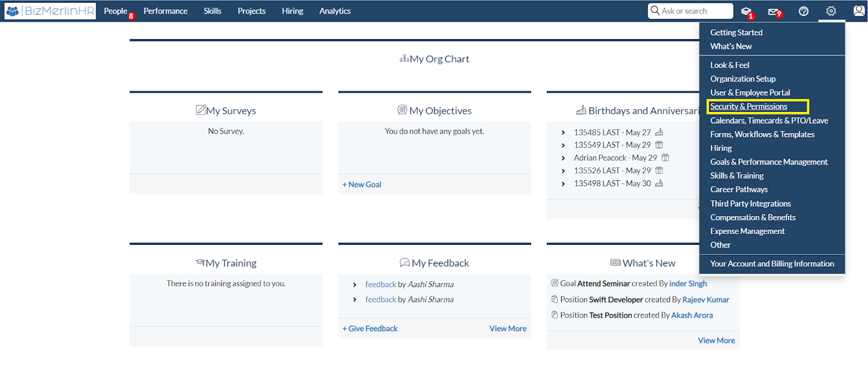
Task: Click the position icon beside Swift Developer
Action: [554, 299]
